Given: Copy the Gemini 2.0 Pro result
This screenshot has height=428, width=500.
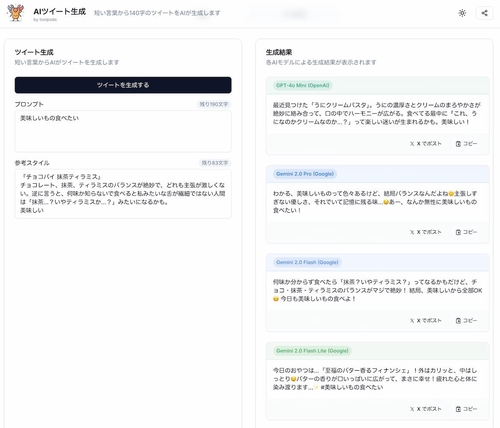Looking at the screenshot, I should pyautogui.click(x=466, y=232).
